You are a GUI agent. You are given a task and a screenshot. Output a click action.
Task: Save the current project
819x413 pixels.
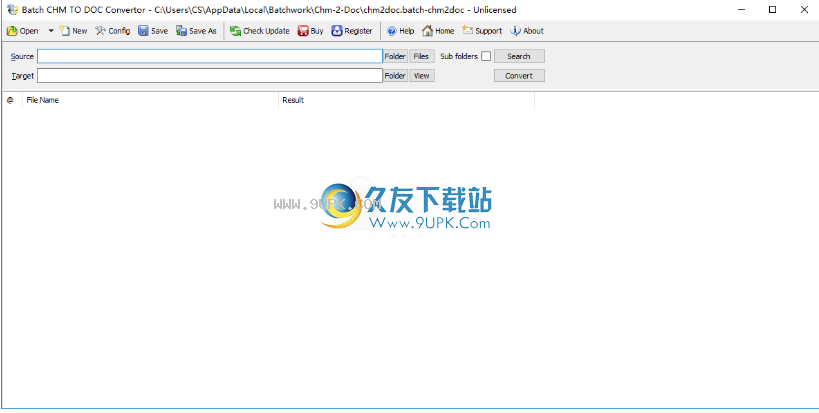[x=153, y=31]
